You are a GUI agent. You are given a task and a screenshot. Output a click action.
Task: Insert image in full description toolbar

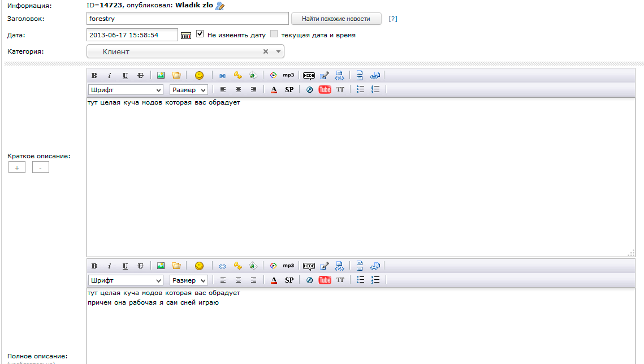click(x=161, y=266)
